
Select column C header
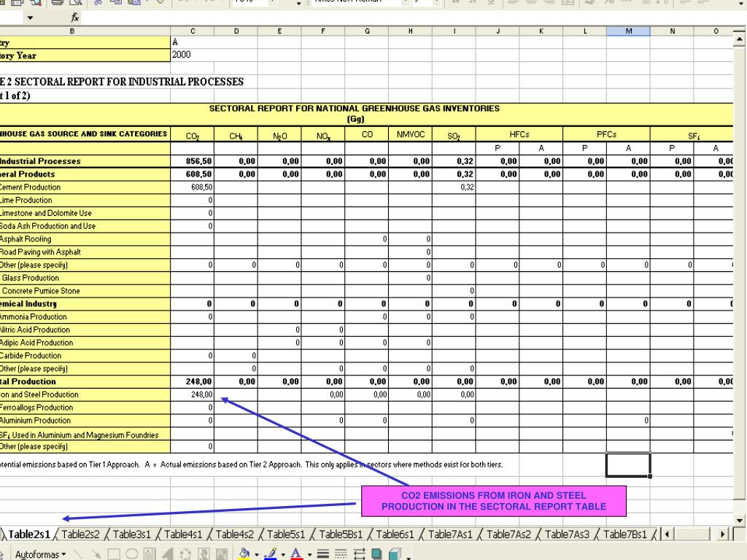[x=193, y=31]
